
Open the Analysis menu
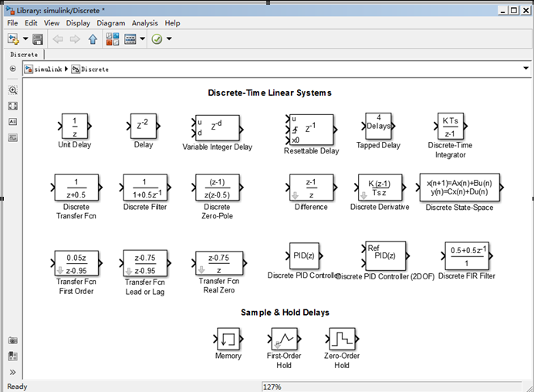click(x=144, y=23)
